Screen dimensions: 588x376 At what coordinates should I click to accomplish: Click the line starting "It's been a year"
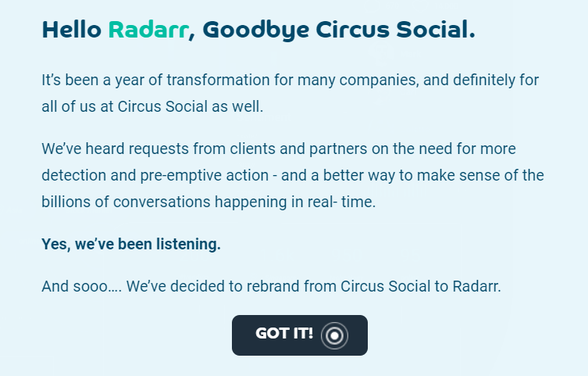click(290, 81)
